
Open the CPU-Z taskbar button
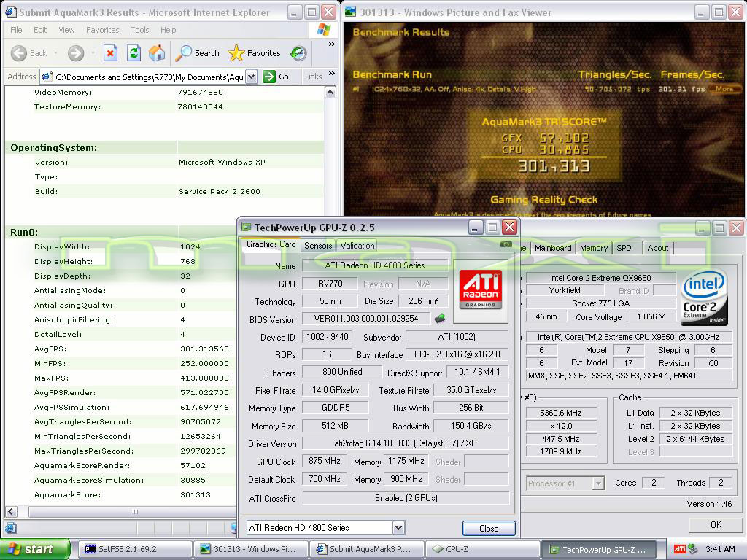point(481,549)
